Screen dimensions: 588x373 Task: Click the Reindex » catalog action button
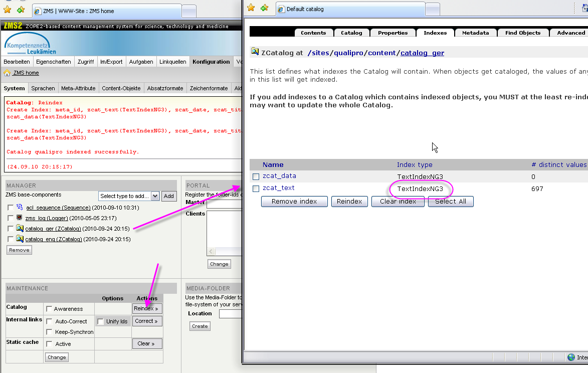point(147,308)
